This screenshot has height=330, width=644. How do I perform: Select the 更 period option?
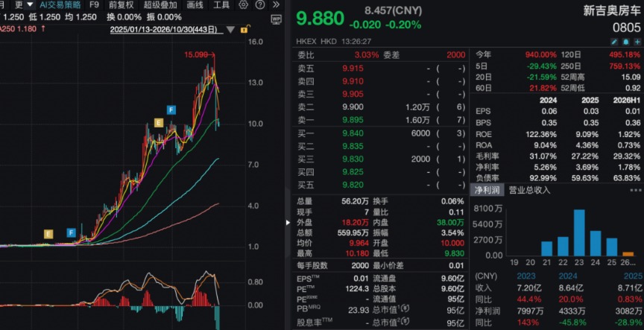(x=19, y=5)
